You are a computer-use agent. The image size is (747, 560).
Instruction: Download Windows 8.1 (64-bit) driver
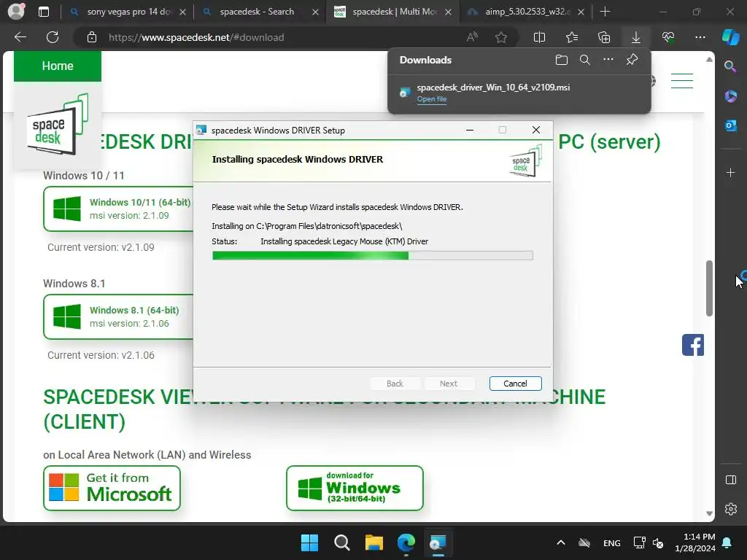tap(119, 316)
